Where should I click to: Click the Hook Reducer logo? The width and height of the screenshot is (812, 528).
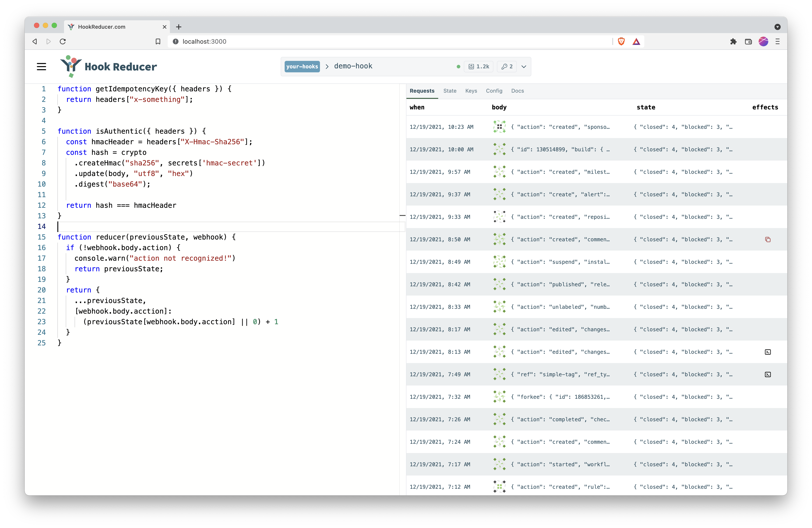(109, 67)
